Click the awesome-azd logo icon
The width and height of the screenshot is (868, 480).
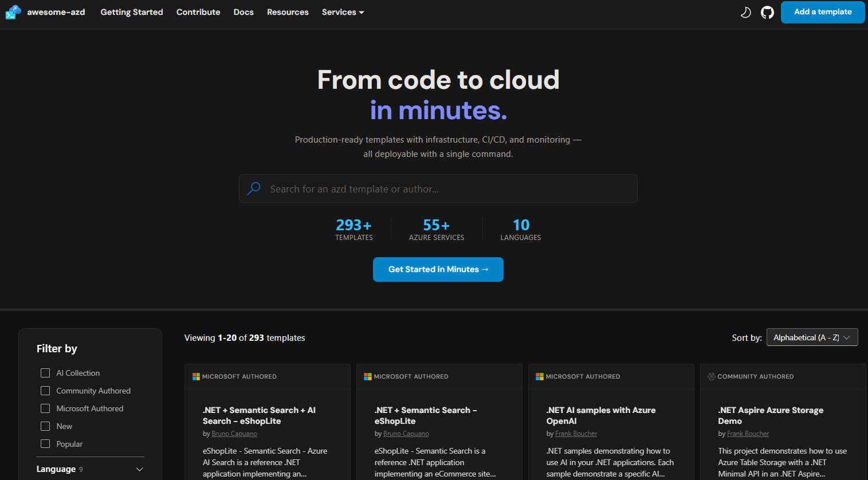(13, 12)
